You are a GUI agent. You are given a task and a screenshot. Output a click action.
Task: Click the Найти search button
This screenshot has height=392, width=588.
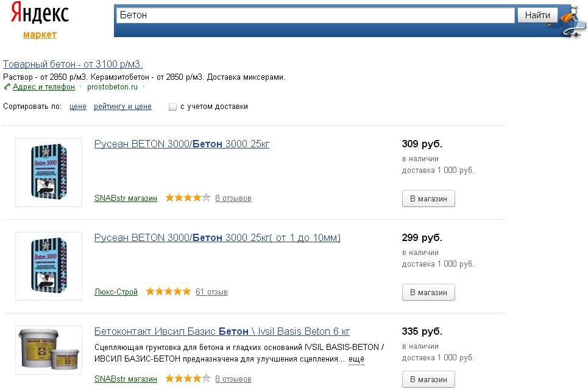pyautogui.click(x=537, y=15)
